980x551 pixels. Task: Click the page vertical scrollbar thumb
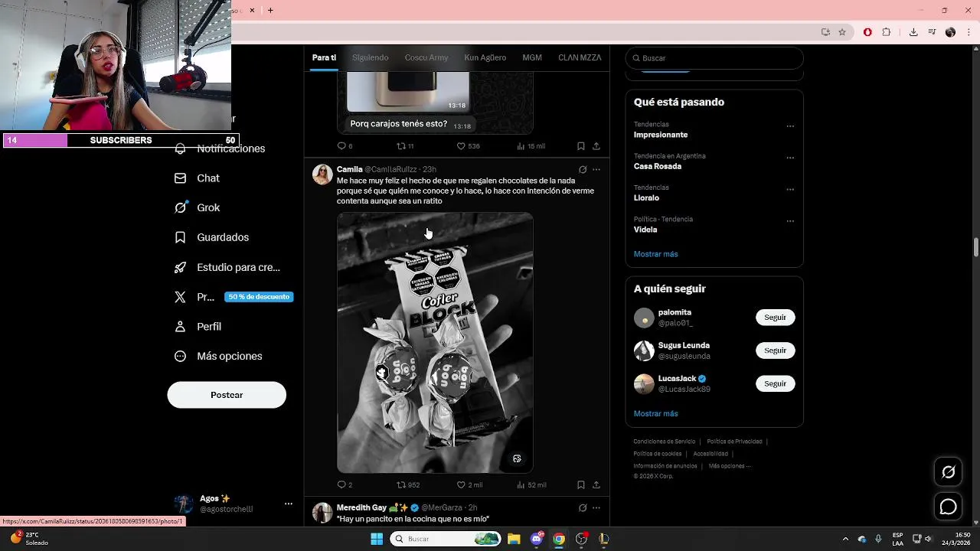976,247
